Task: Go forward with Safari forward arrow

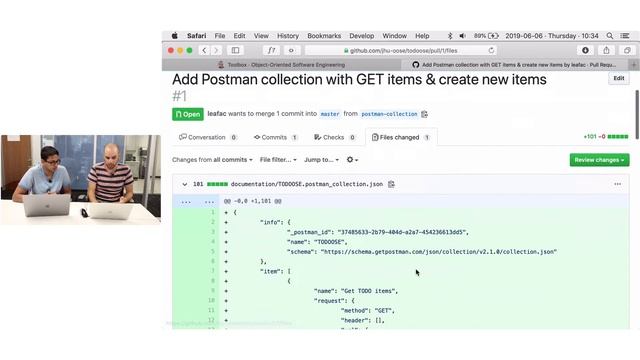Action: point(216,50)
